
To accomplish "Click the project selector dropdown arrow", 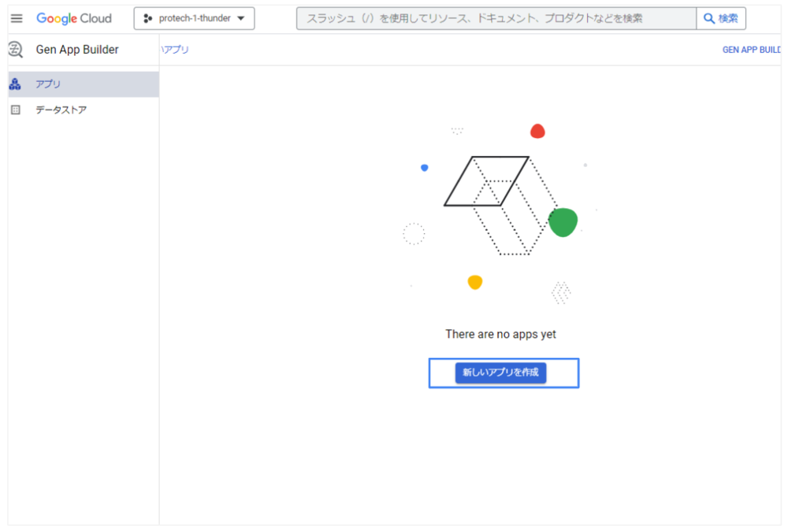I will click(x=240, y=18).
